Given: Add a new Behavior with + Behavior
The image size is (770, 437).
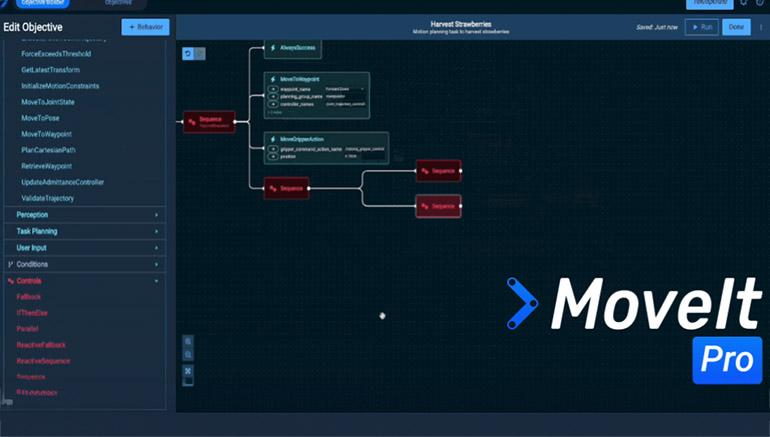Looking at the screenshot, I should pyautogui.click(x=145, y=27).
